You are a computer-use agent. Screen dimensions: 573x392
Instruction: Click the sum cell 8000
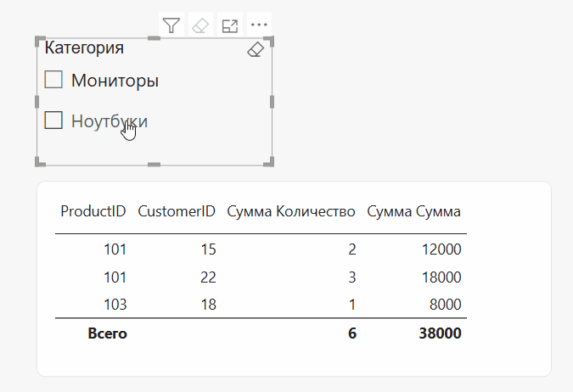tap(445, 305)
